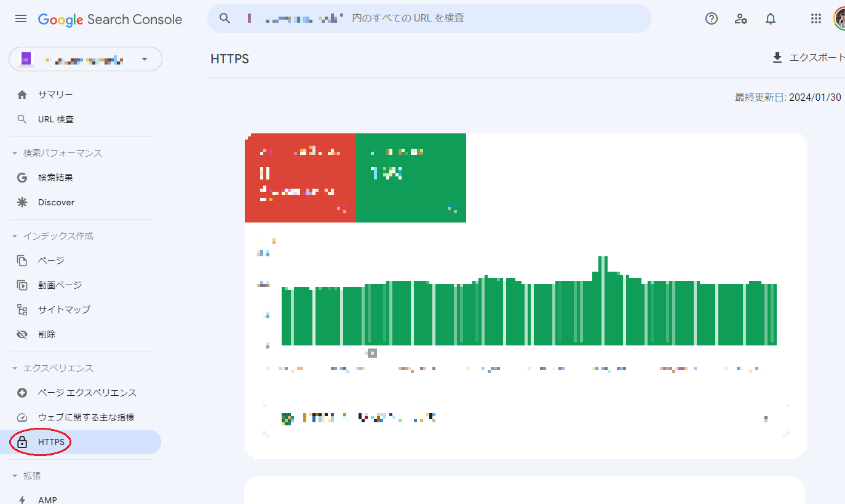Image resolution: width=845 pixels, height=504 pixels.
Task: Select サマリー from the sidebar menu
Action: click(x=55, y=94)
